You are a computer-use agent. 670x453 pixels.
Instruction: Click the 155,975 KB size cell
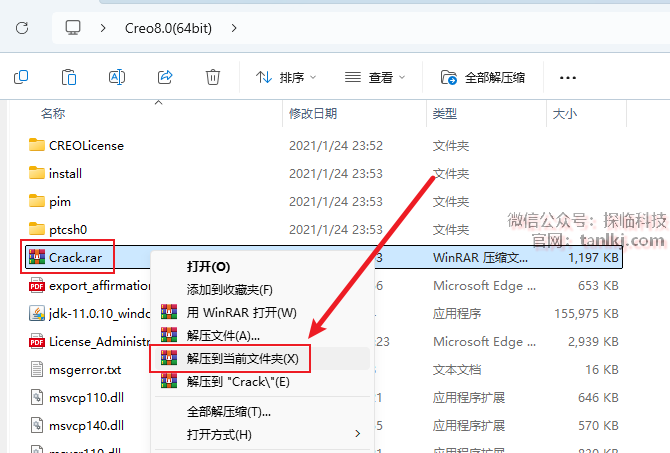586,314
